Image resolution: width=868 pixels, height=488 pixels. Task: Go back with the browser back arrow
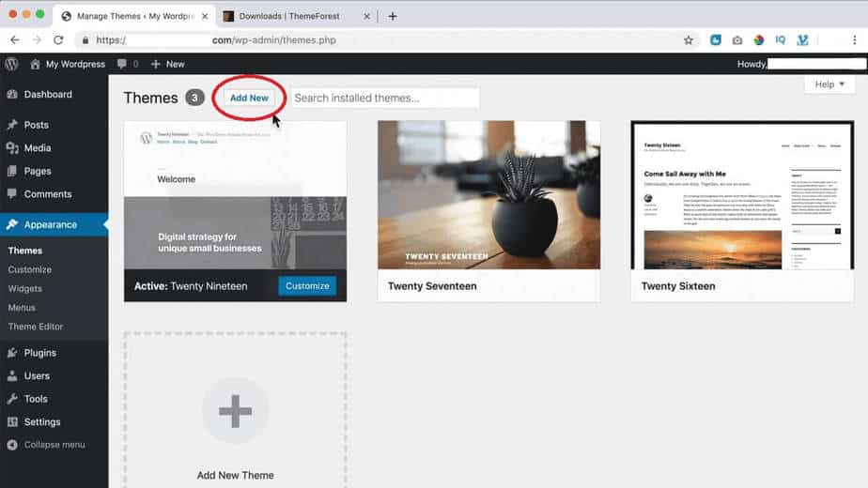(15, 40)
